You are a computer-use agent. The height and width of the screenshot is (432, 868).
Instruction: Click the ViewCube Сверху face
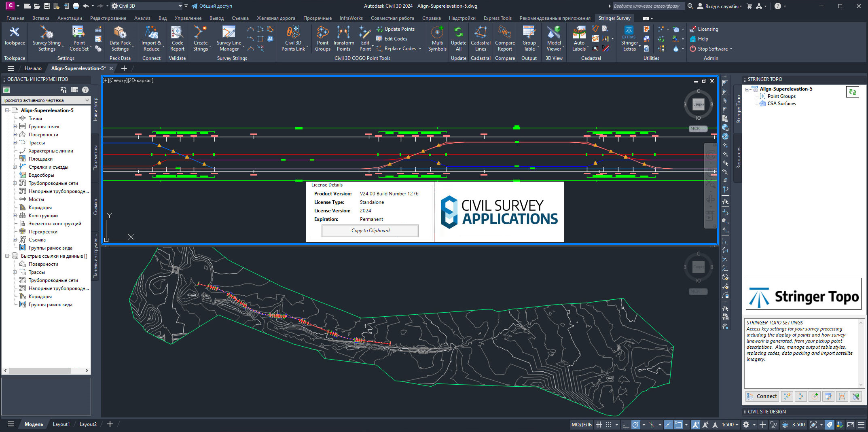(699, 104)
